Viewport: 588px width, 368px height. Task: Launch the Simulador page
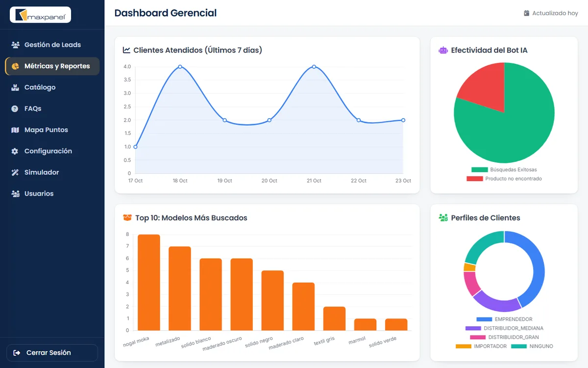(x=52, y=172)
